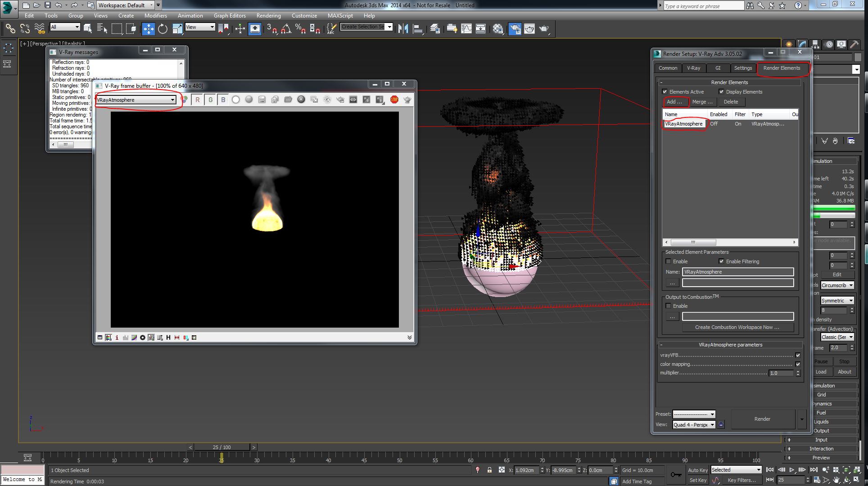Click the element Name input field
The image size is (868, 486).
(737, 272)
